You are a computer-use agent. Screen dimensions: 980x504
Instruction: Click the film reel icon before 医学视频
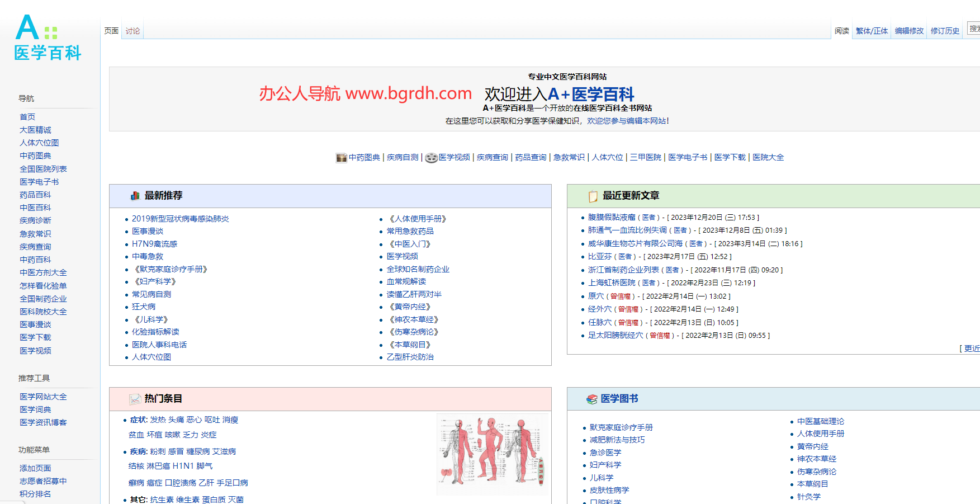click(x=430, y=158)
